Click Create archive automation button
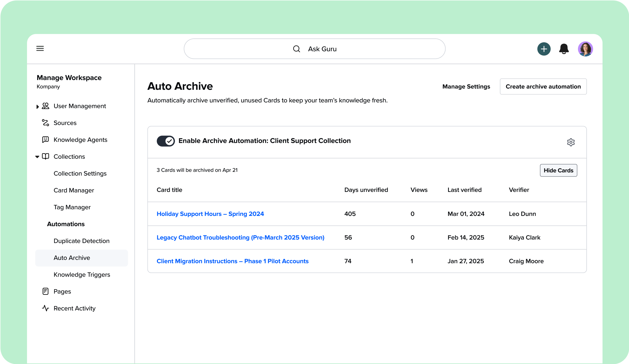 [543, 87]
